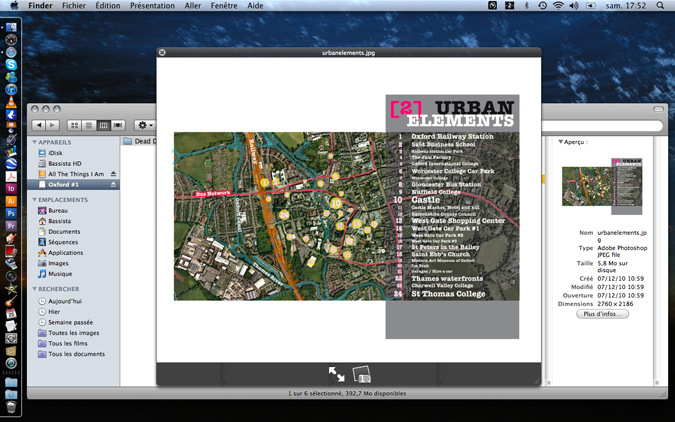The image size is (675, 422).
Task: Open the Aller menu
Action: pos(193,6)
